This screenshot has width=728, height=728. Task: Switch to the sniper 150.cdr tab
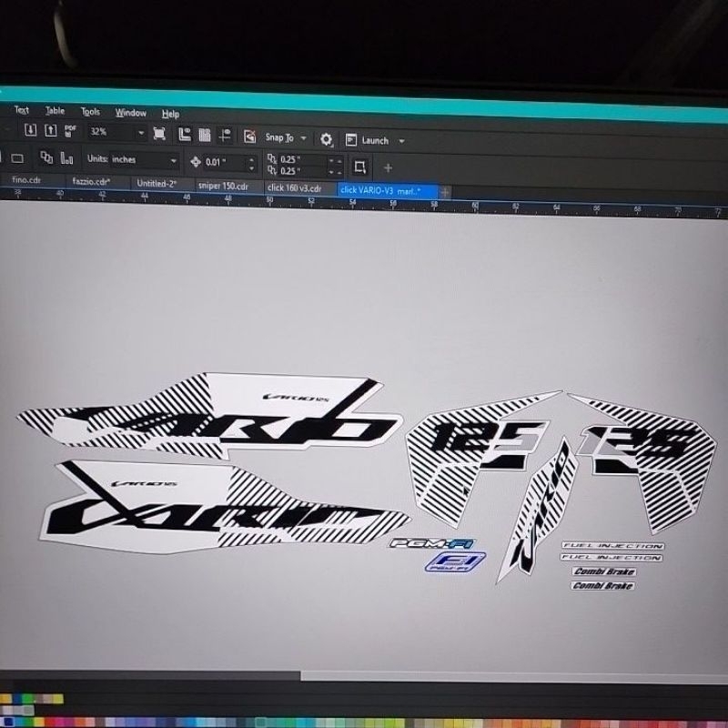pos(223,187)
